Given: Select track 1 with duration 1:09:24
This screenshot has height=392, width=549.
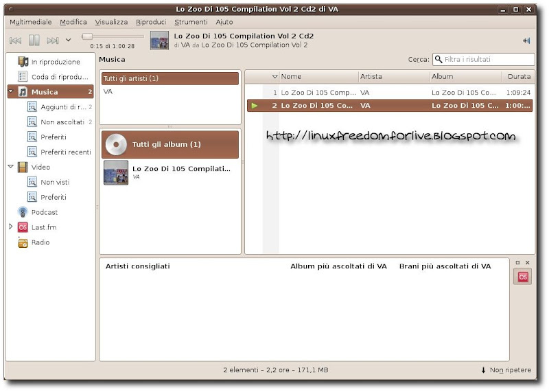Looking at the screenshot, I should click(x=390, y=93).
